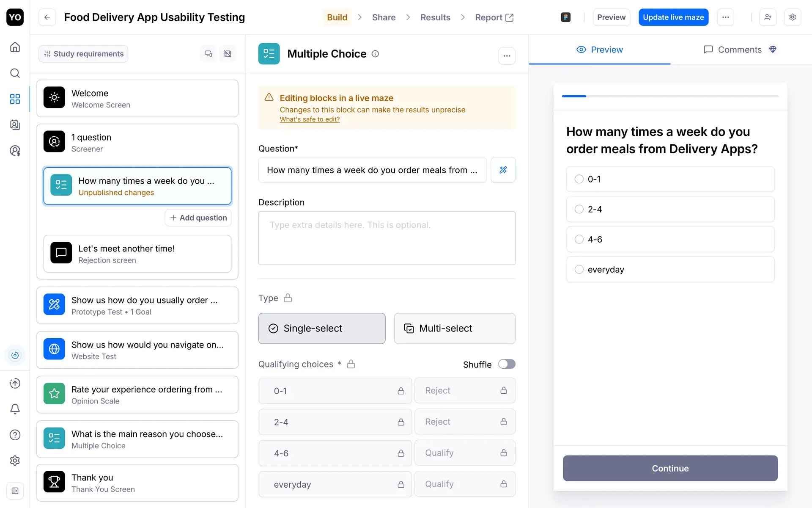Click the Multiple Choice info icon

click(x=375, y=54)
